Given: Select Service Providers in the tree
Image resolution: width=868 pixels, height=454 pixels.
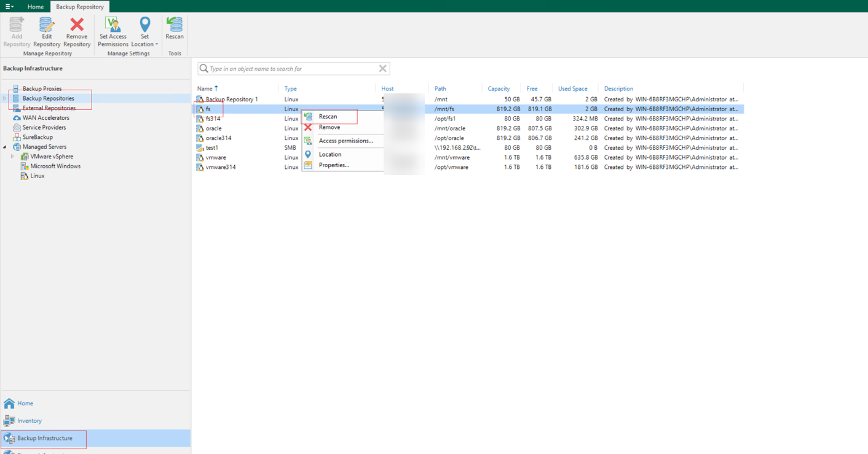Looking at the screenshot, I should click(44, 128).
